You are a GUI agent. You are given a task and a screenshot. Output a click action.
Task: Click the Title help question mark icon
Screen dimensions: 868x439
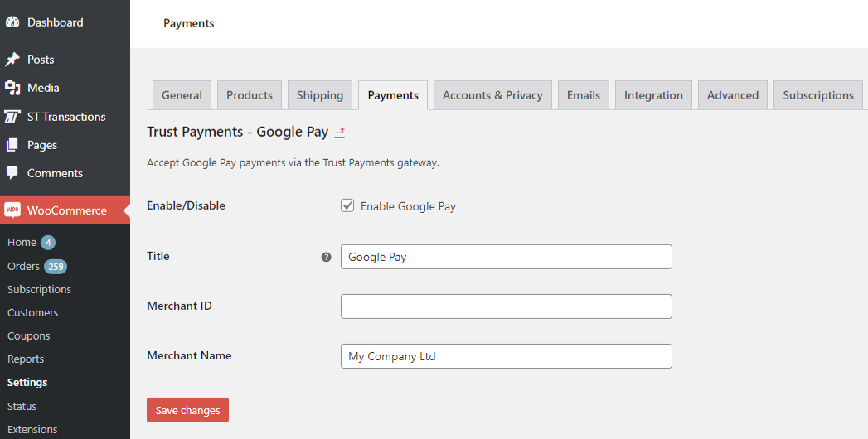(x=326, y=257)
